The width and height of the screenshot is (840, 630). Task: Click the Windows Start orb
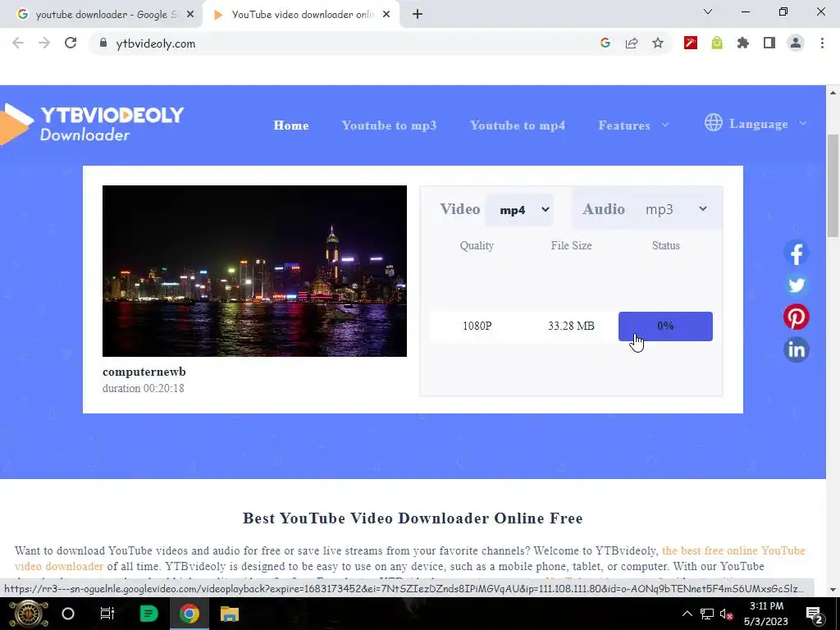coord(29,614)
